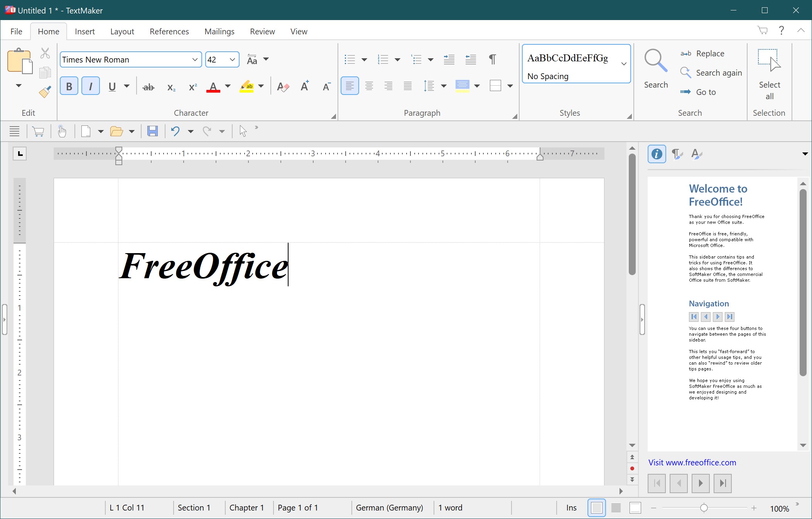Apply subscript formatting

(171, 87)
